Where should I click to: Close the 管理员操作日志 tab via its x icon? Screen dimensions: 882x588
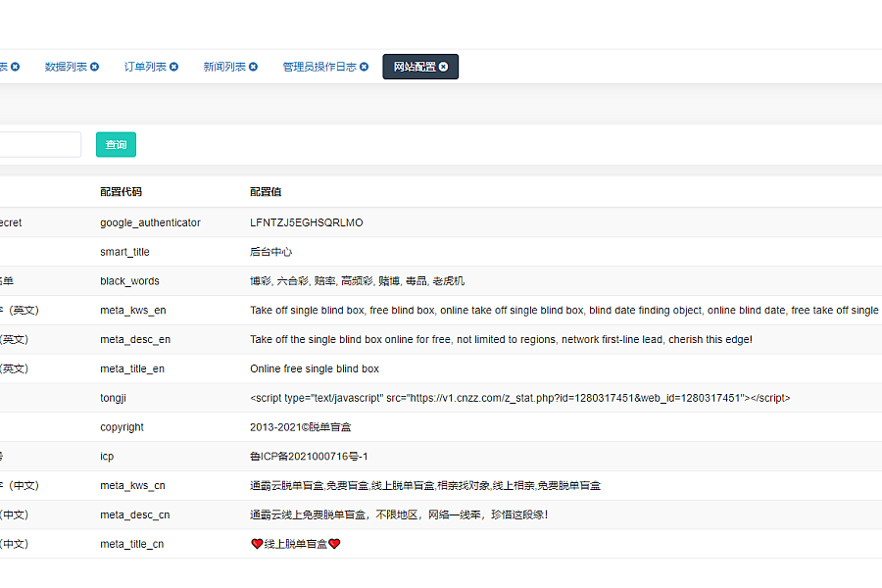(x=364, y=67)
